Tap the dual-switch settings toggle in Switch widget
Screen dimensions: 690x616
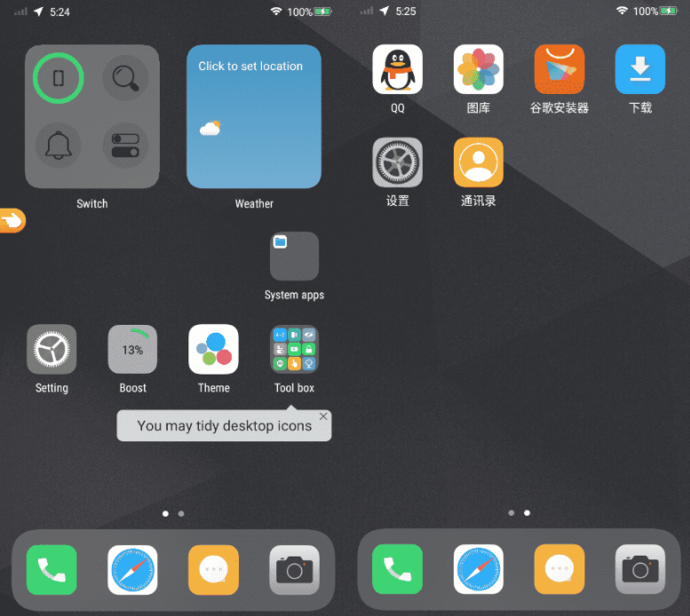click(x=125, y=146)
